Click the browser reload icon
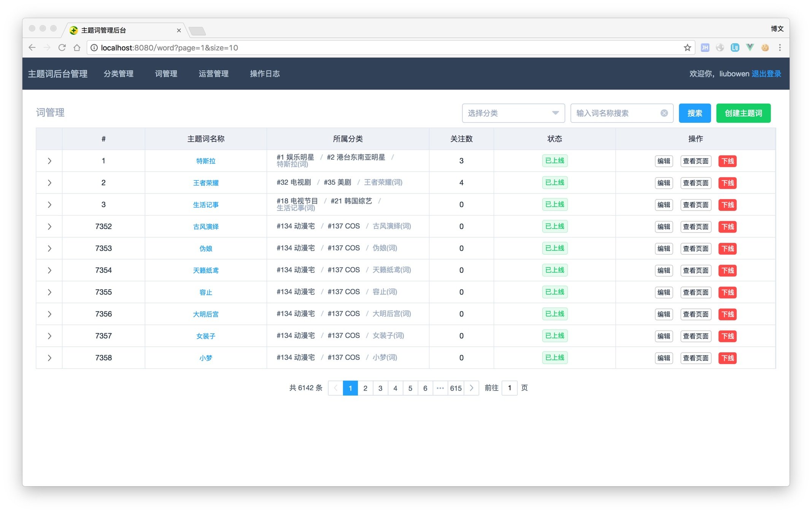This screenshot has height=513, width=812. click(x=62, y=47)
